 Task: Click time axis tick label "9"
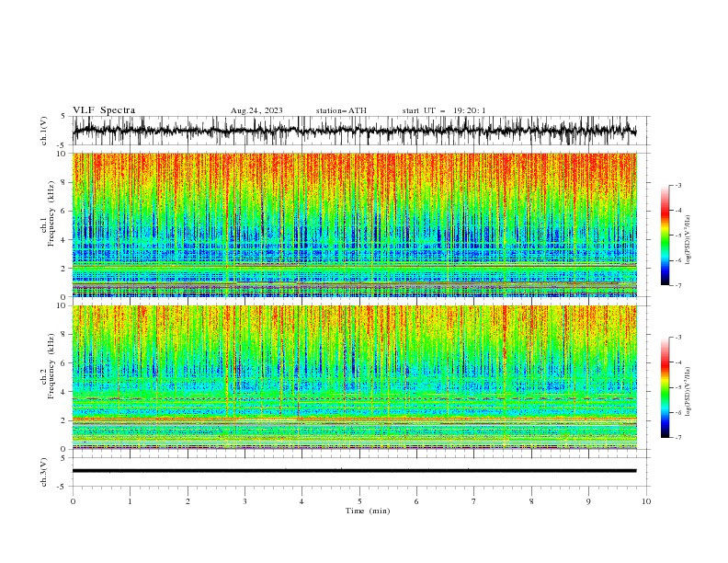pyautogui.click(x=588, y=501)
